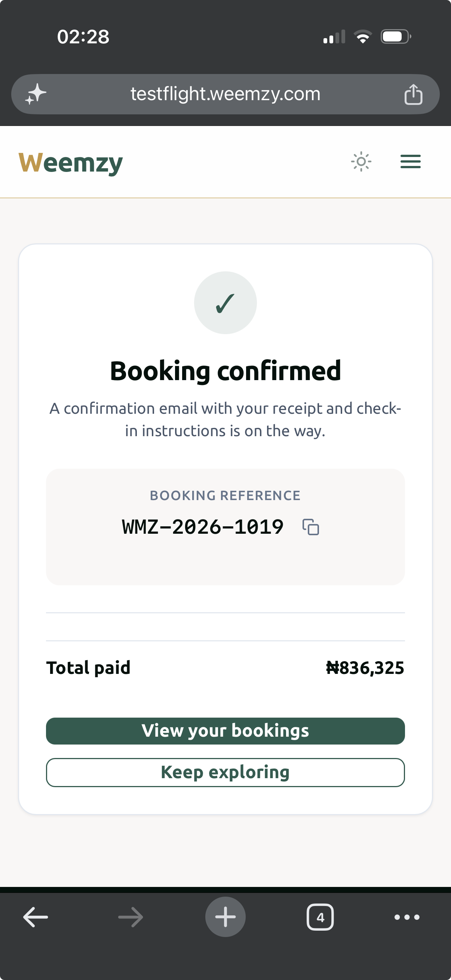Tap the green checkmark confirmation badge

(225, 303)
